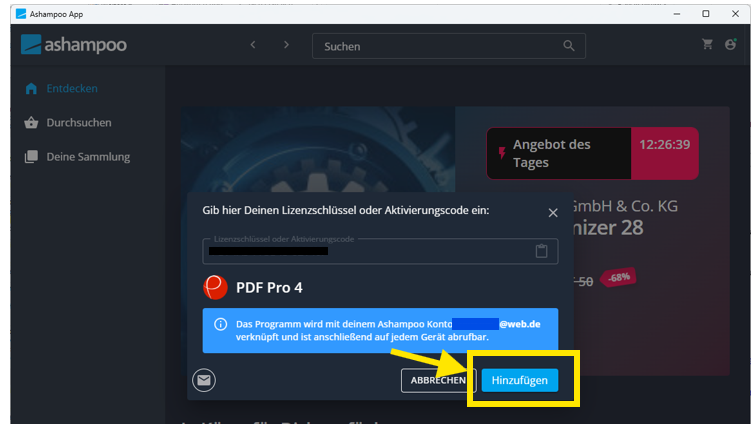Click the PDF Pro 4 product icon
Image resolution: width=755 pixels, height=424 pixels.
[x=215, y=287]
